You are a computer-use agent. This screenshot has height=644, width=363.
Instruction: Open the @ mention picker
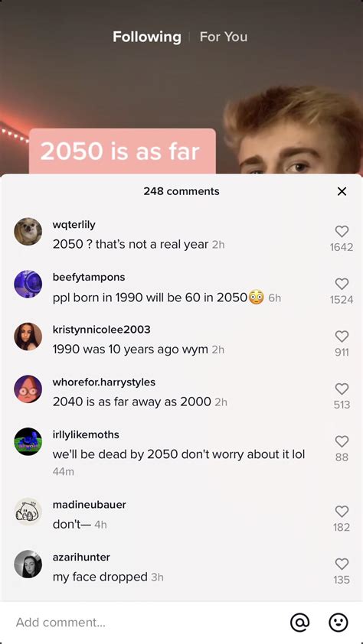tap(300, 623)
